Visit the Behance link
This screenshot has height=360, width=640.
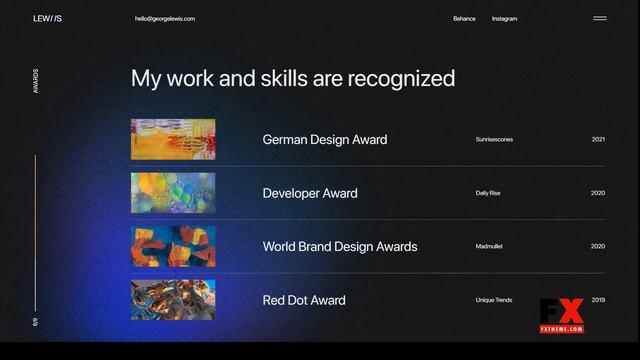[x=464, y=19]
